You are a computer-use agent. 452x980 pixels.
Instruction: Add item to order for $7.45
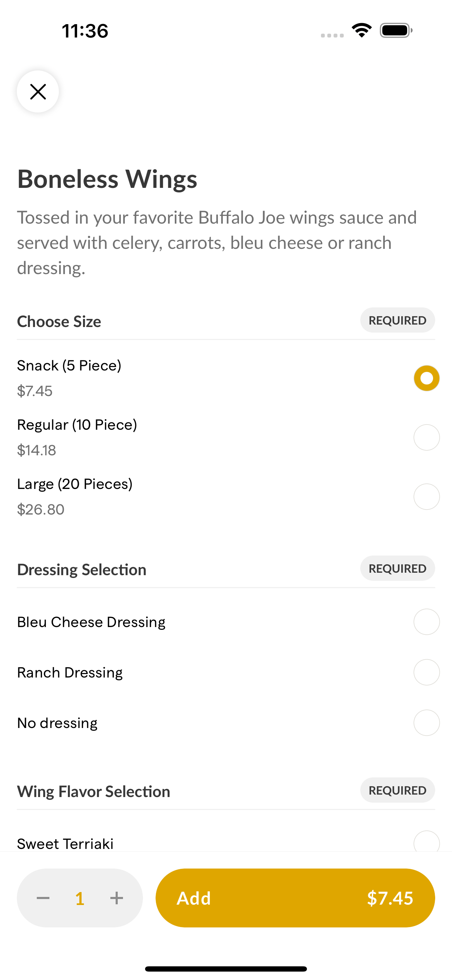[295, 898]
